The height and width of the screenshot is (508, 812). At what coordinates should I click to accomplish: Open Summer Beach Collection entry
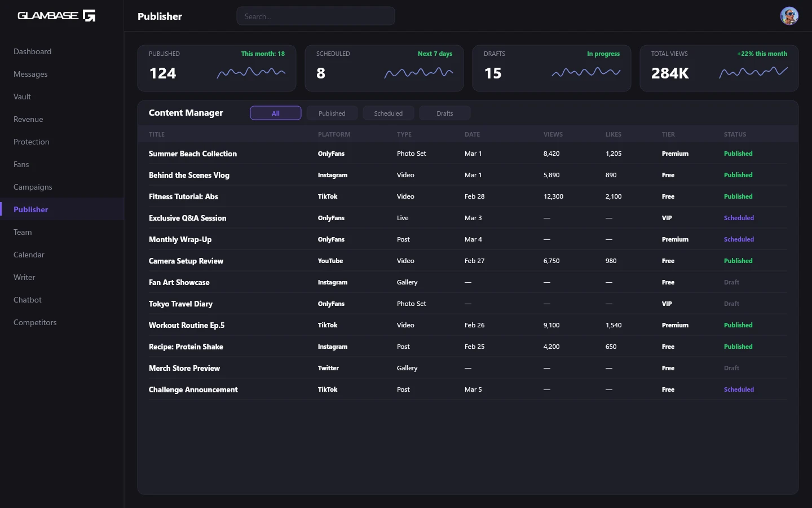pos(193,154)
